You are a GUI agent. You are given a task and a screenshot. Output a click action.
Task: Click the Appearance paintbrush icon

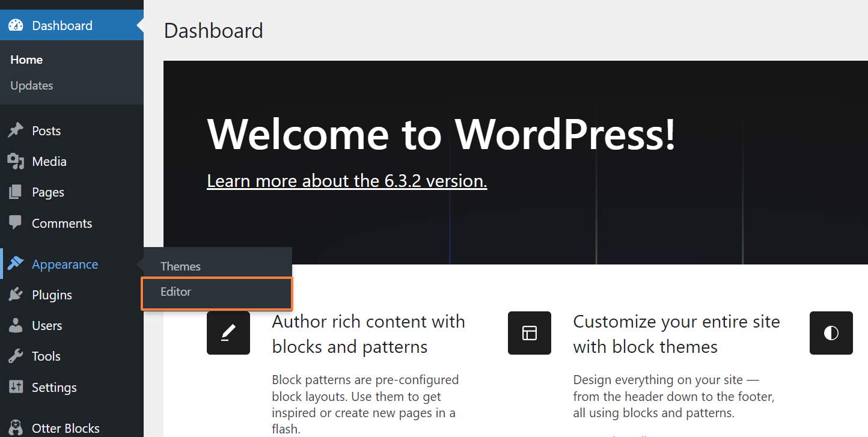pos(16,264)
